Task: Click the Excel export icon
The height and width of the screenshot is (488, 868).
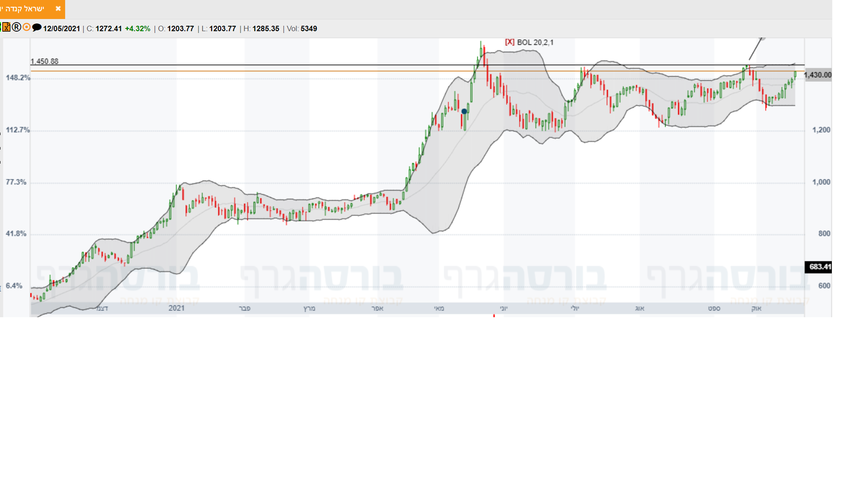Action: (6, 27)
